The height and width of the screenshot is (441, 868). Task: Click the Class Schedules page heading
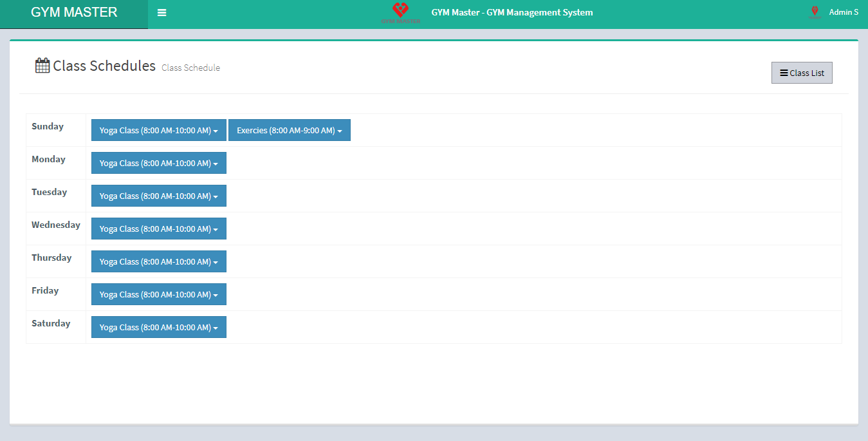click(x=104, y=66)
